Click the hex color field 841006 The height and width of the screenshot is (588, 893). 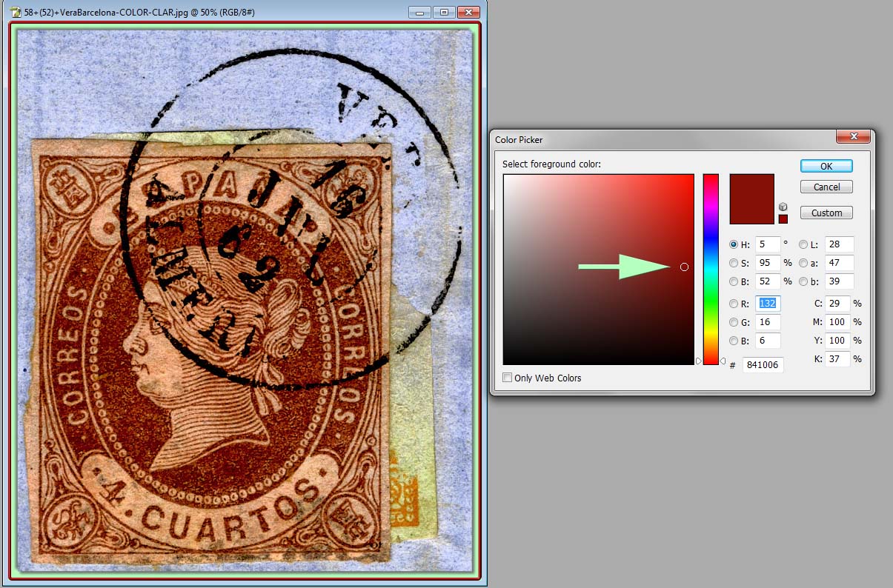click(763, 365)
